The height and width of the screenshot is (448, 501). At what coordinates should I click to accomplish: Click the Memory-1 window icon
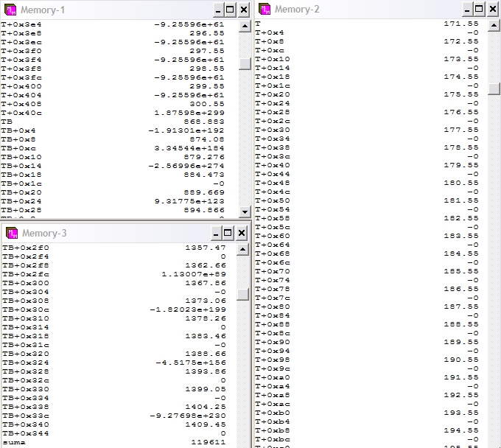[x=10, y=10]
